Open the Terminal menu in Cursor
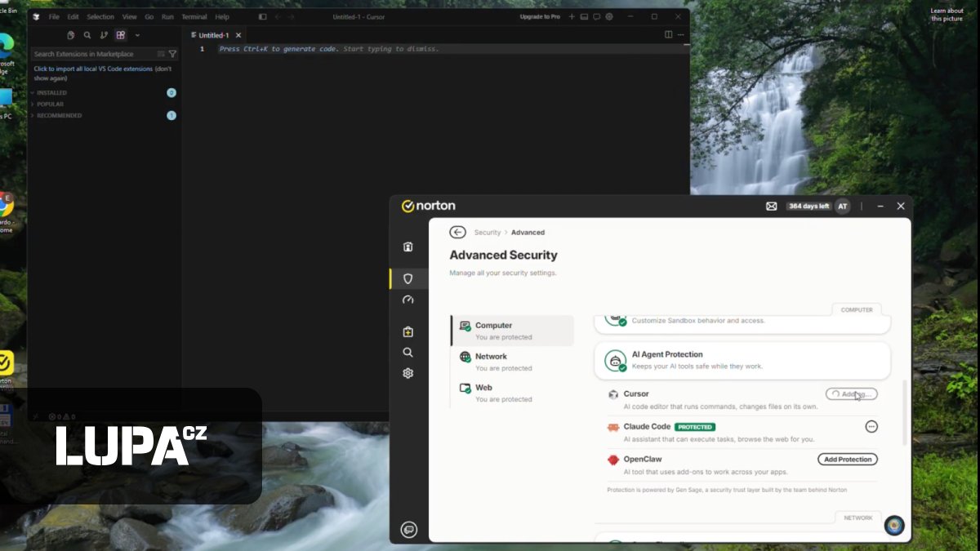Image resolution: width=980 pixels, height=551 pixels. coord(194,16)
